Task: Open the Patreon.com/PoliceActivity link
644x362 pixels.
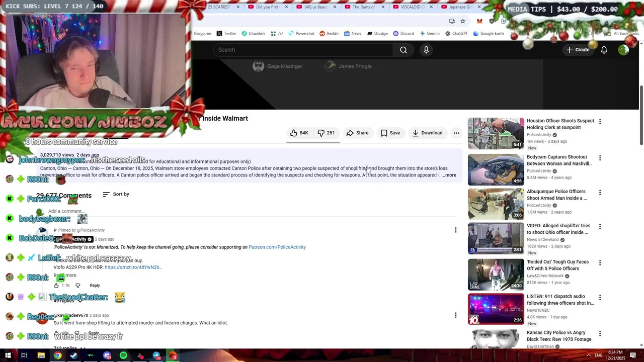Action: click(277, 247)
